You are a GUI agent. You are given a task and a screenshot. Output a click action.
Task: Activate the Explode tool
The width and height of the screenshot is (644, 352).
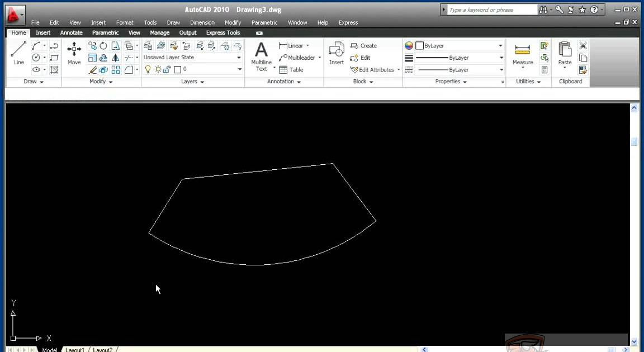point(103,70)
